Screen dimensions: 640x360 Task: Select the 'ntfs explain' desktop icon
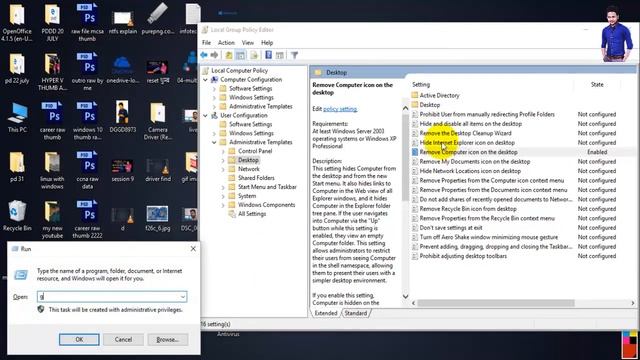click(122, 22)
